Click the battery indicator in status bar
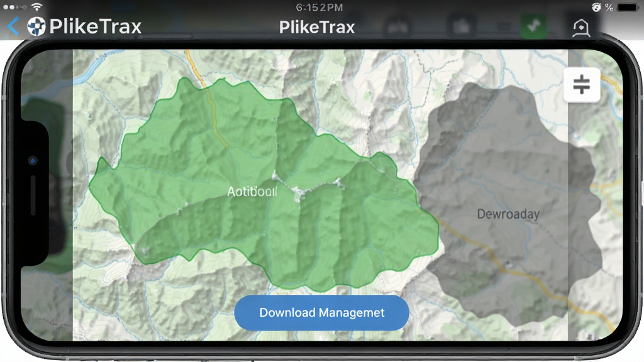Viewport: 644px width, 362px height. [x=627, y=8]
